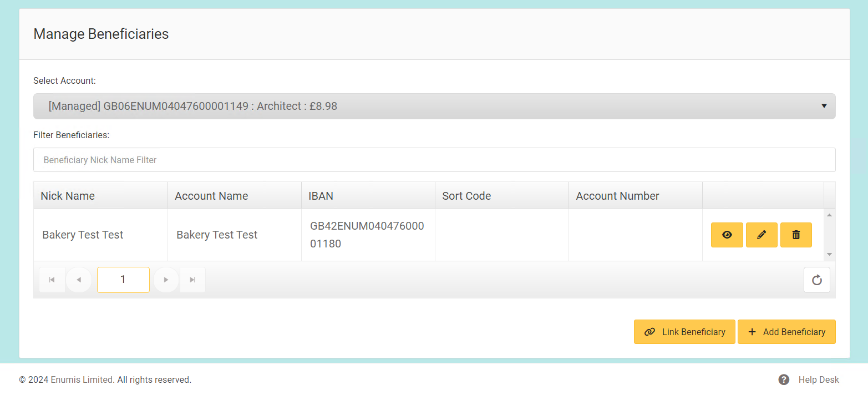Screen dimensions: 868x395
Task: Open the Help Desk link
Action: [x=819, y=380]
